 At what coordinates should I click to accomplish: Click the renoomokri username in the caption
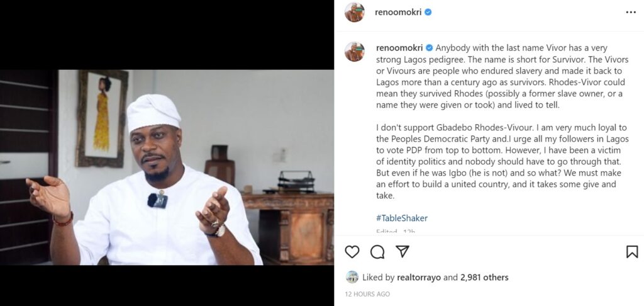coord(400,48)
